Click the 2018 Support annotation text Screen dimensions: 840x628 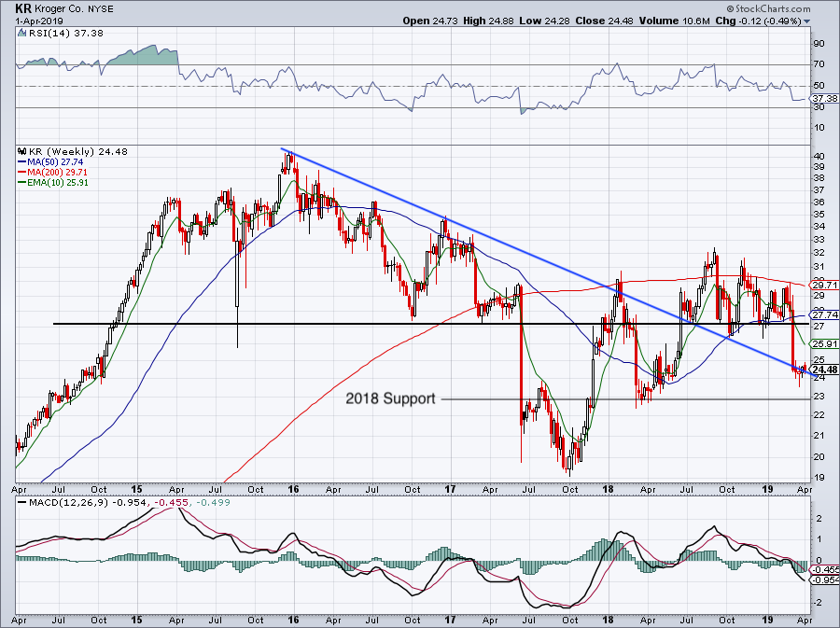click(390, 398)
